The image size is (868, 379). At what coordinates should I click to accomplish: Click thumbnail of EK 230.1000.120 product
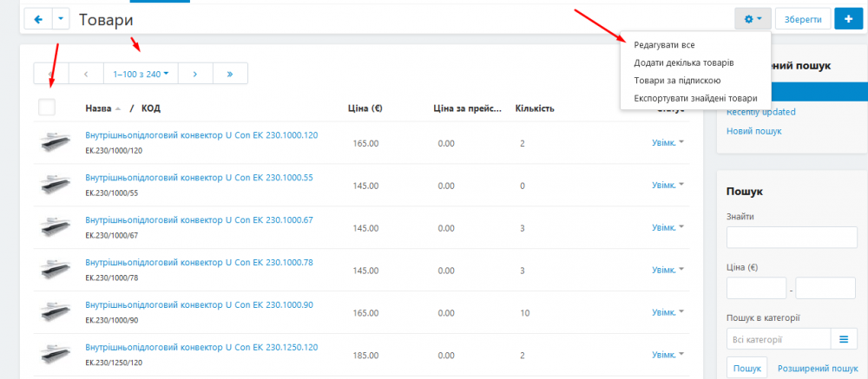(x=55, y=140)
